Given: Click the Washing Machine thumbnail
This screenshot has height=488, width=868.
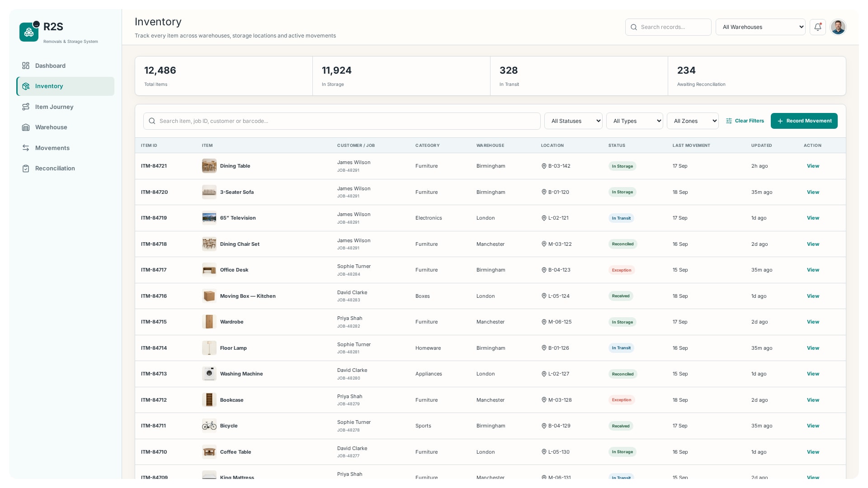Looking at the screenshot, I should point(209,374).
